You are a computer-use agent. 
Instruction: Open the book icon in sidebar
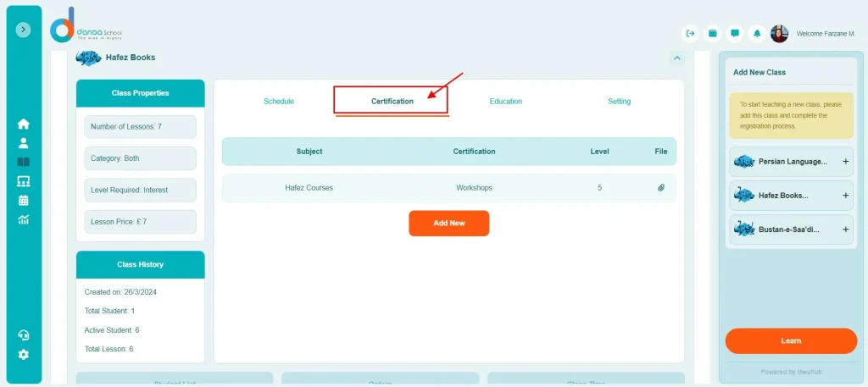pyautogui.click(x=23, y=162)
